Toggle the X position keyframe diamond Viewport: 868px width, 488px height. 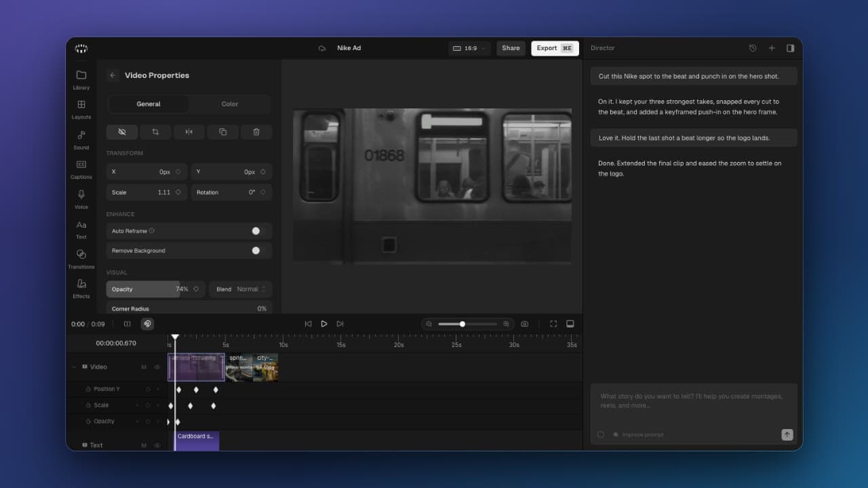pos(178,172)
